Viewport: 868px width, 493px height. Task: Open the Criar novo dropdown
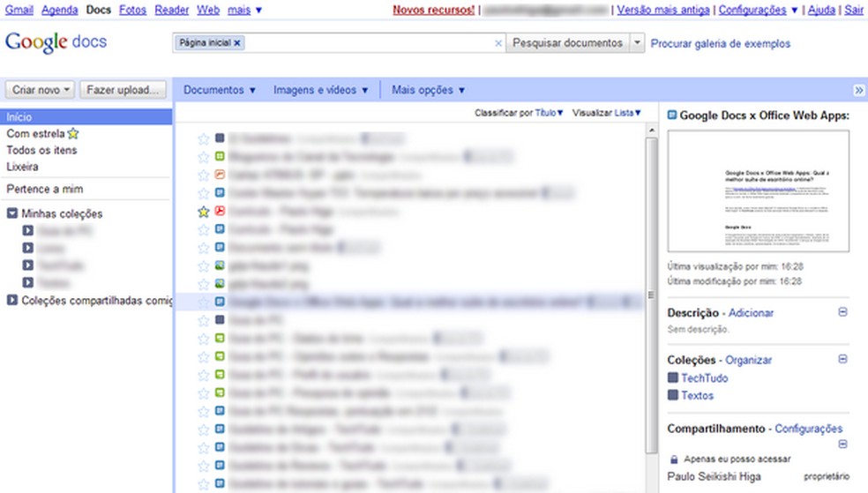(40, 90)
